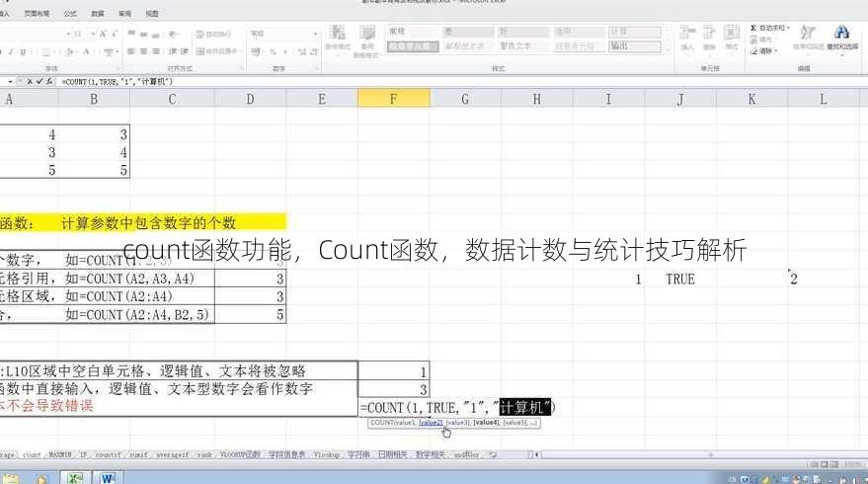The image size is (868, 484).
Task: Open the View ribbon tab
Action: [x=152, y=13]
